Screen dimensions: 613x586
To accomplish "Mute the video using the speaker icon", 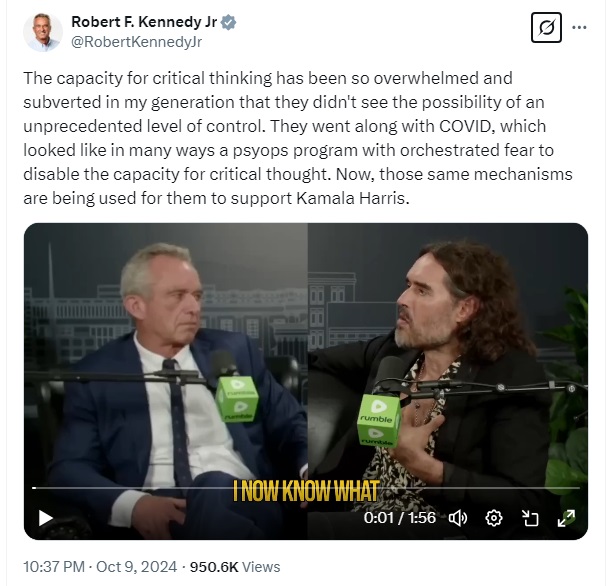I will pyautogui.click(x=457, y=518).
